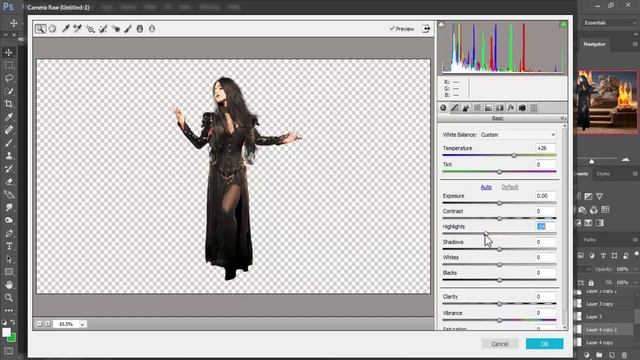Click the zoom in plus button
The image size is (640, 360).
(48, 324)
